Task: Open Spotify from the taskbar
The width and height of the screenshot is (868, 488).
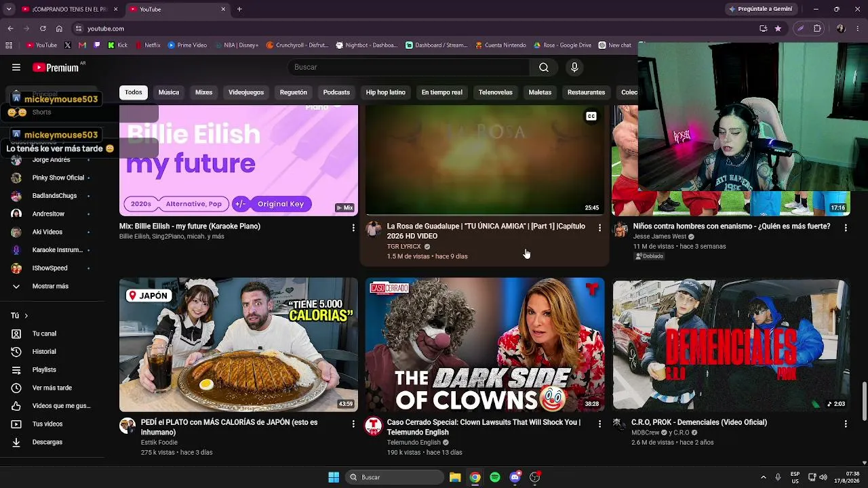Action: [495, 477]
